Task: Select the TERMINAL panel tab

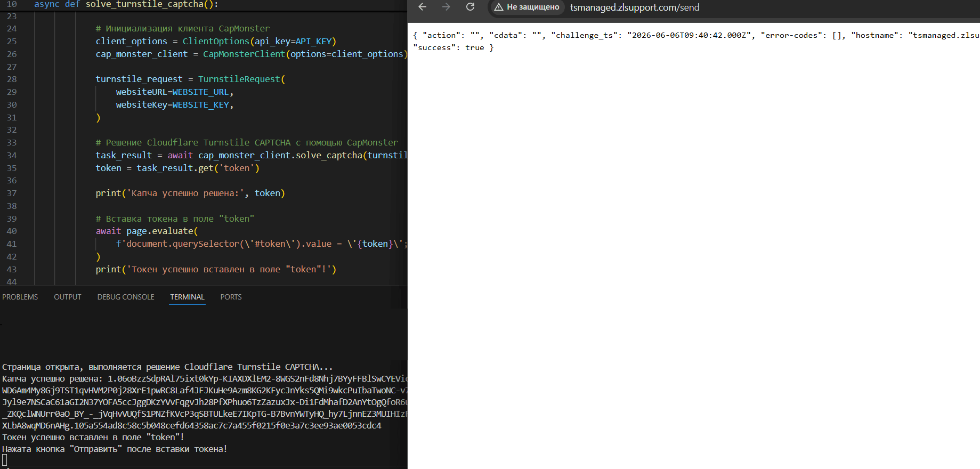Action: 187,297
